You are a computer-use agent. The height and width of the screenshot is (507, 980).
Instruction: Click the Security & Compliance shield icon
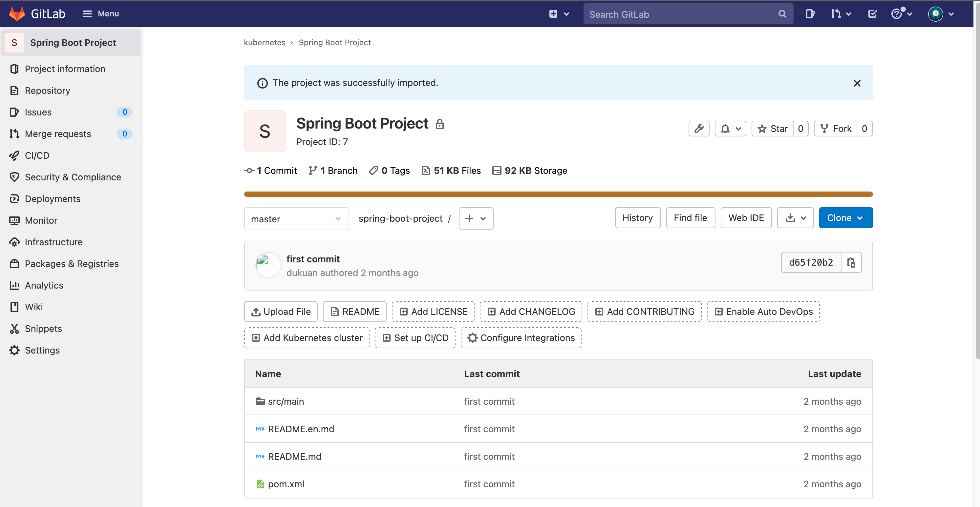pos(14,177)
